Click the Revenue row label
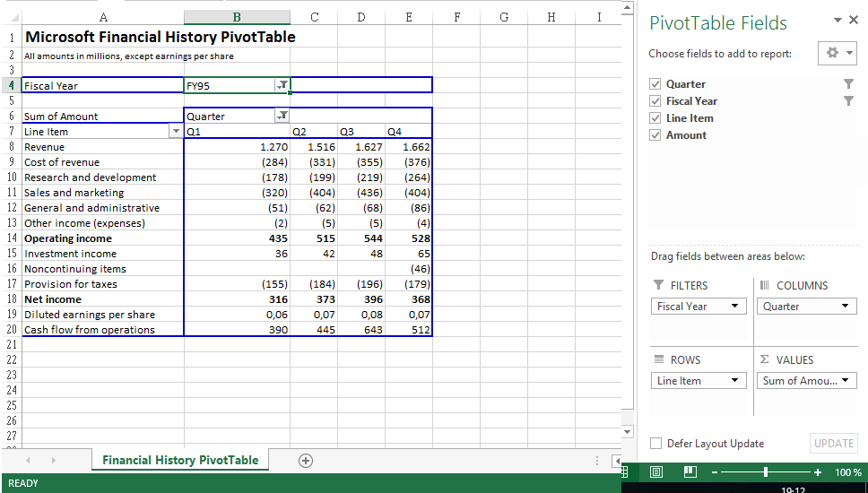868x493 pixels. [44, 147]
